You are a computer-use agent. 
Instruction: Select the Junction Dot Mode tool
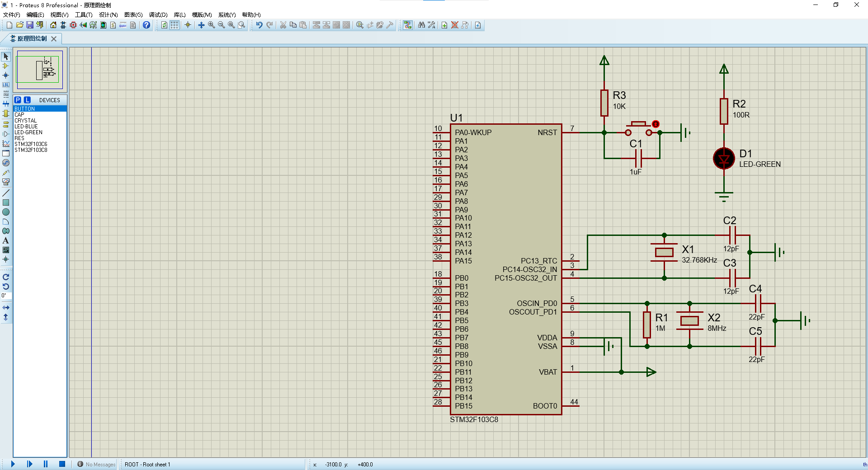click(6, 75)
